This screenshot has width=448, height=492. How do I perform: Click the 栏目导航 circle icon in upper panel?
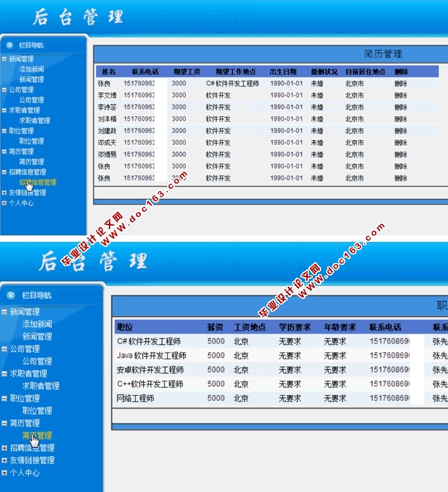tap(10, 45)
